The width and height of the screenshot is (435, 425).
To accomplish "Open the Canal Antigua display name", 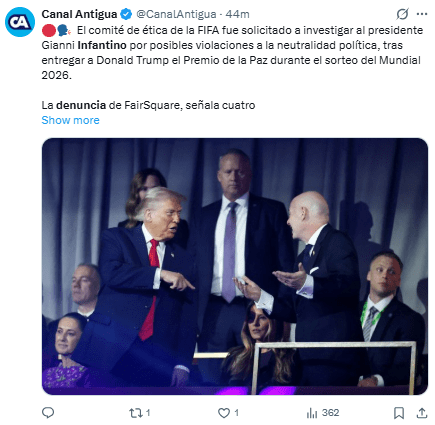I will point(79,14).
